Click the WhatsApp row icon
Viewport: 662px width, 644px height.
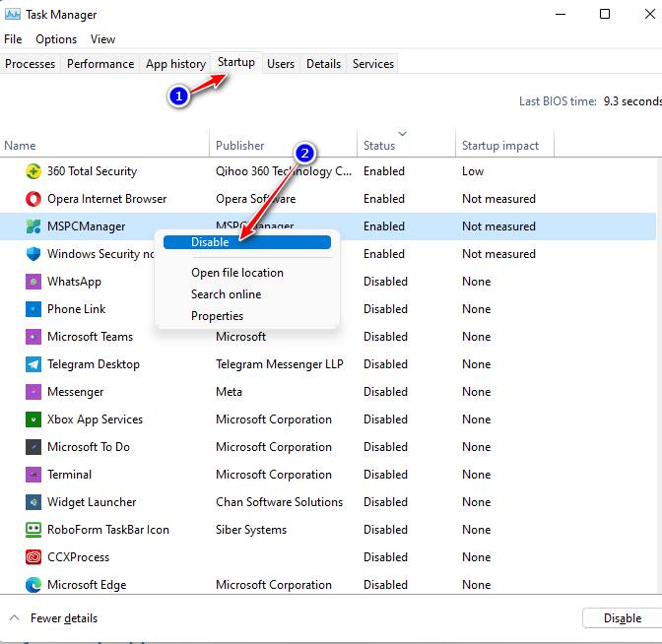[33, 282]
